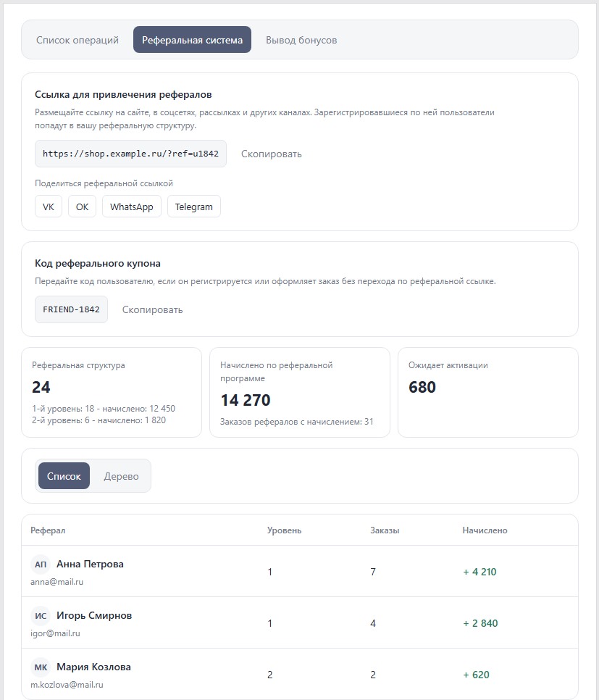Click the АП avatar of Анна Петрова
Image resolution: width=599 pixels, height=700 pixels.
[41, 564]
